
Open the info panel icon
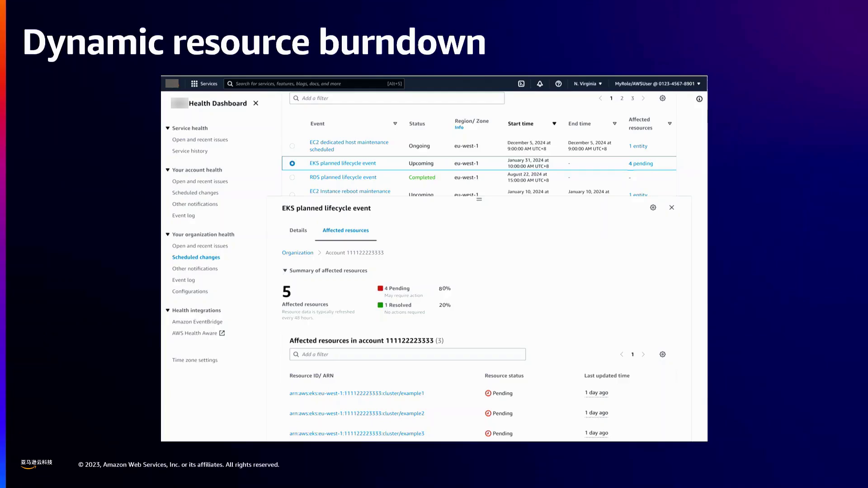(x=699, y=99)
